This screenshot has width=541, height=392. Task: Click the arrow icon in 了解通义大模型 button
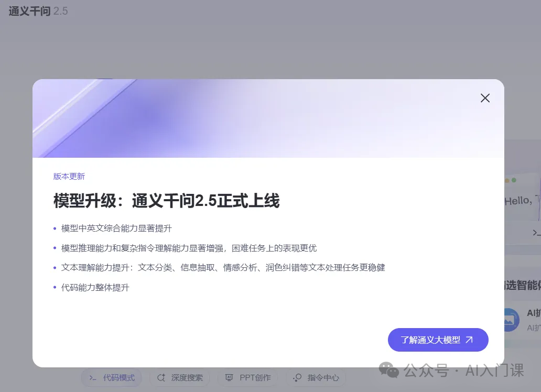[x=469, y=340]
